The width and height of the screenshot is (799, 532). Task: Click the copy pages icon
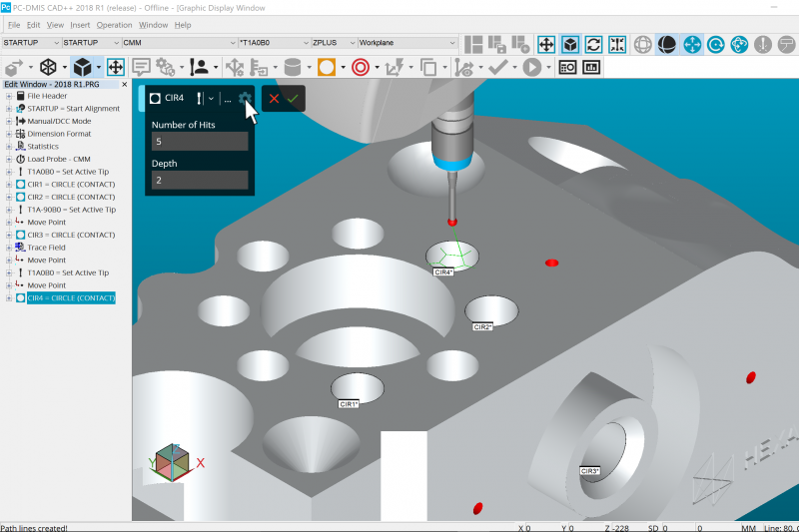428,67
